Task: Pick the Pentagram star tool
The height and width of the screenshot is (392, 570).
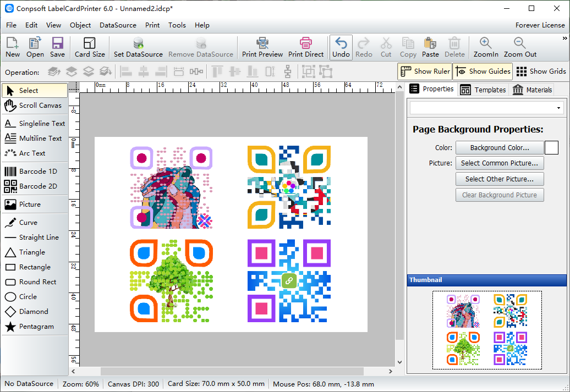Action: click(x=35, y=327)
